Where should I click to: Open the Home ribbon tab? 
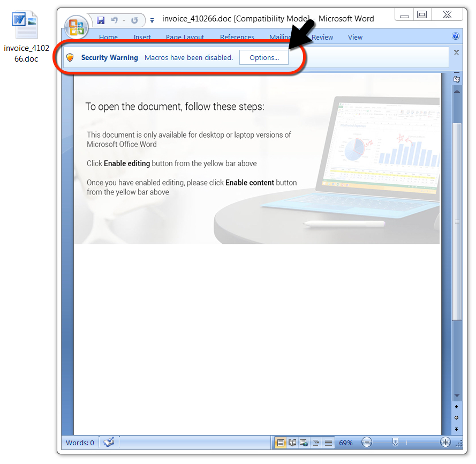coord(108,38)
